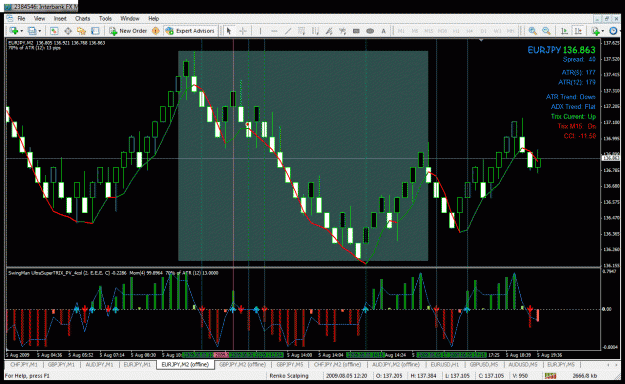Toggle the Market Watch window icon
This screenshot has height=384, width=625.
54,31
